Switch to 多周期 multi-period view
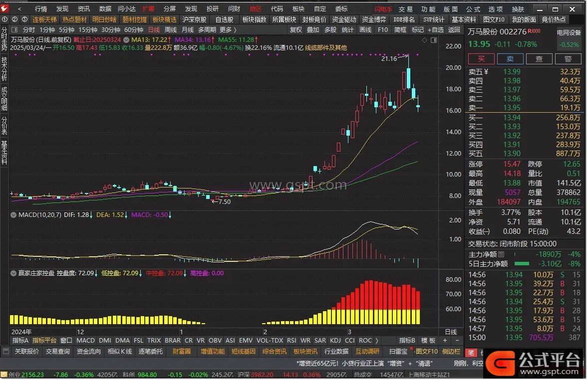Screen dimensions: 588x380 coord(207,29)
